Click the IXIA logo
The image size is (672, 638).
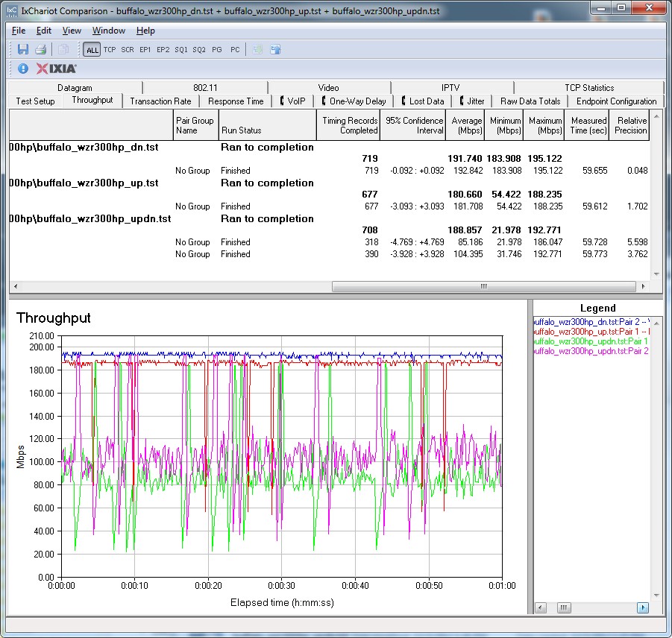tap(56, 69)
